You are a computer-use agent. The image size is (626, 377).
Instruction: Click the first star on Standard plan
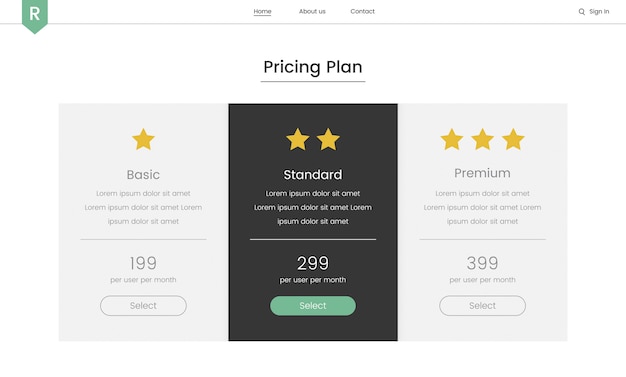click(x=298, y=139)
